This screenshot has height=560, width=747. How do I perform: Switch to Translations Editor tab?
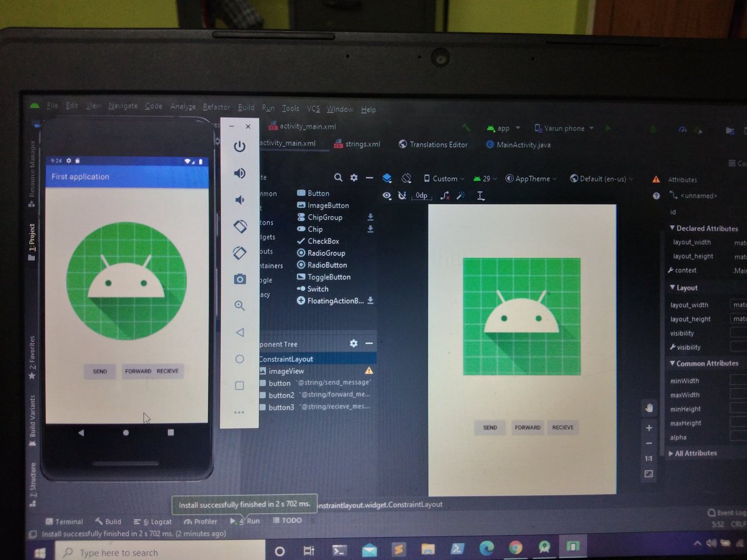pyautogui.click(x=433, y=144)
